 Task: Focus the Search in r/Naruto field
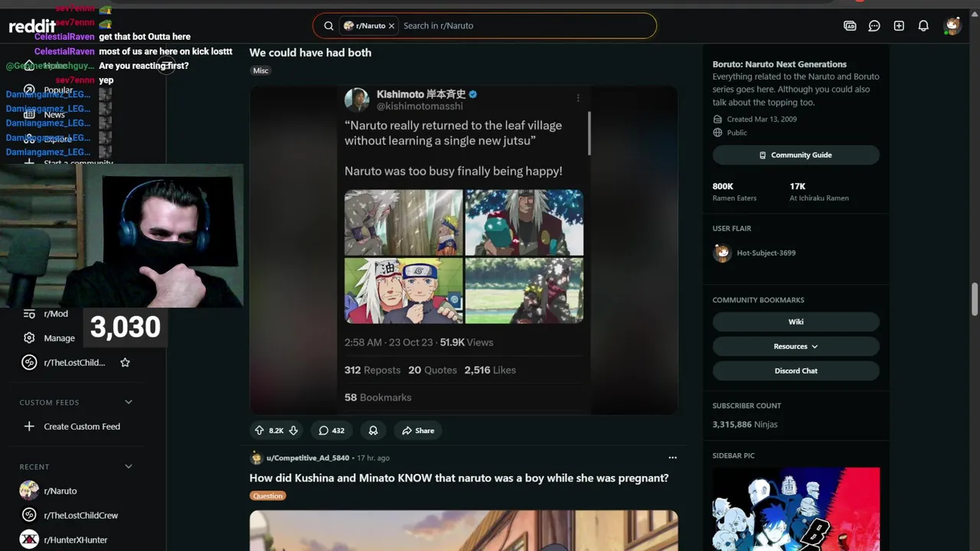click(525, 25)
